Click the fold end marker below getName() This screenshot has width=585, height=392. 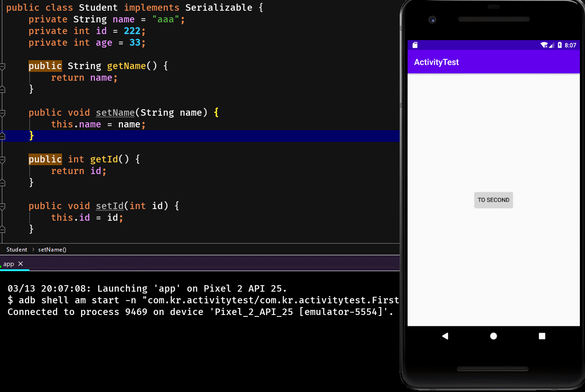(x=2, y=89)
